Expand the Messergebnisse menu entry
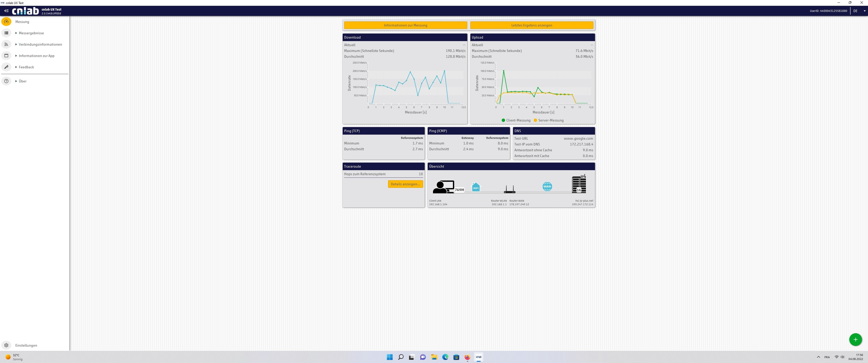 31,33
